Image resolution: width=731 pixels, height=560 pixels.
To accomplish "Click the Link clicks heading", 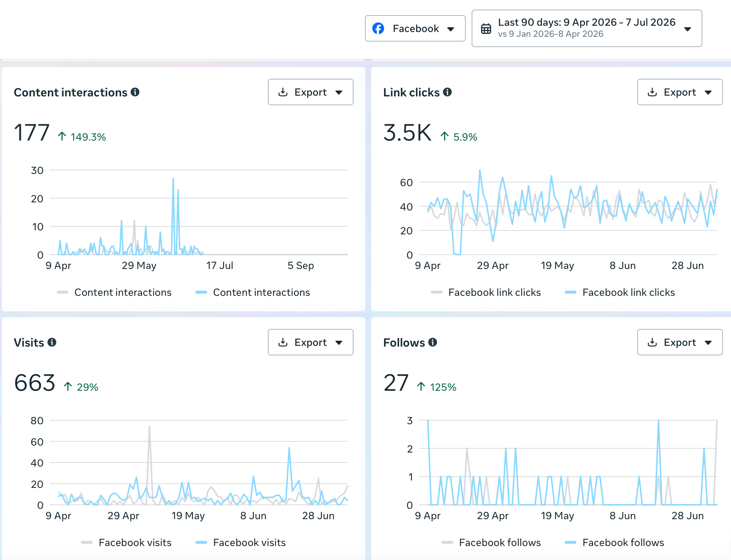I will 411,92.
